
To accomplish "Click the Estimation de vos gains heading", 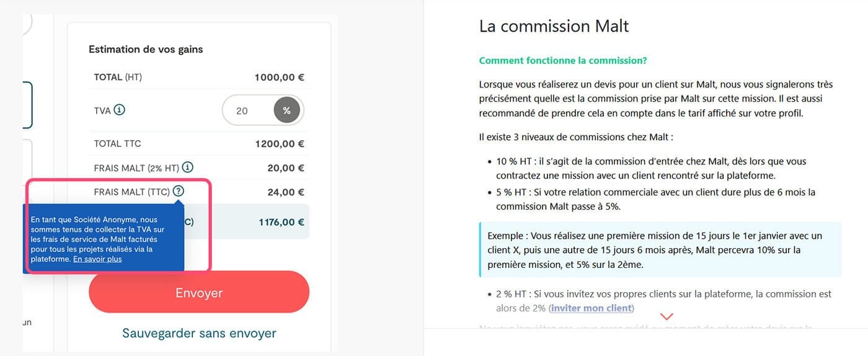I will (x=146, y=49).
